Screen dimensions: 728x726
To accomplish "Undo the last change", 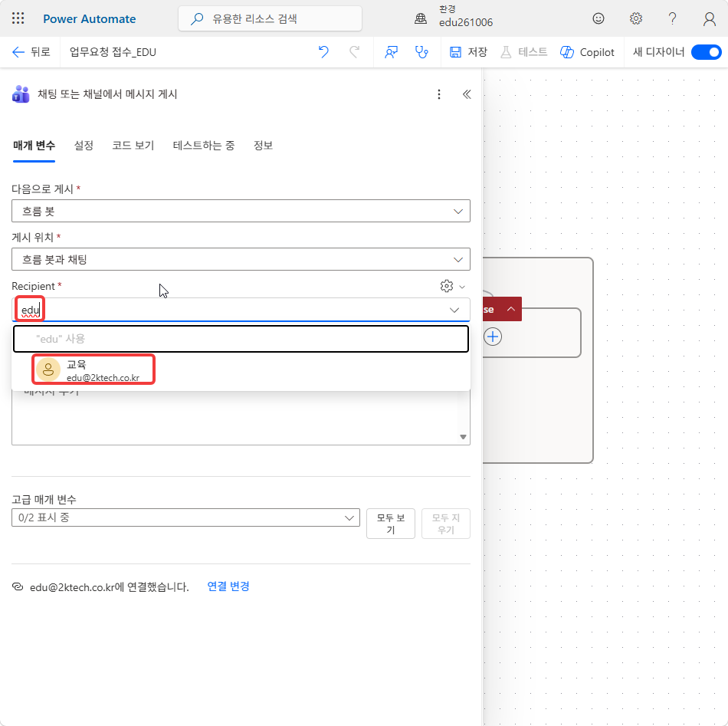I will coord(323,52).
